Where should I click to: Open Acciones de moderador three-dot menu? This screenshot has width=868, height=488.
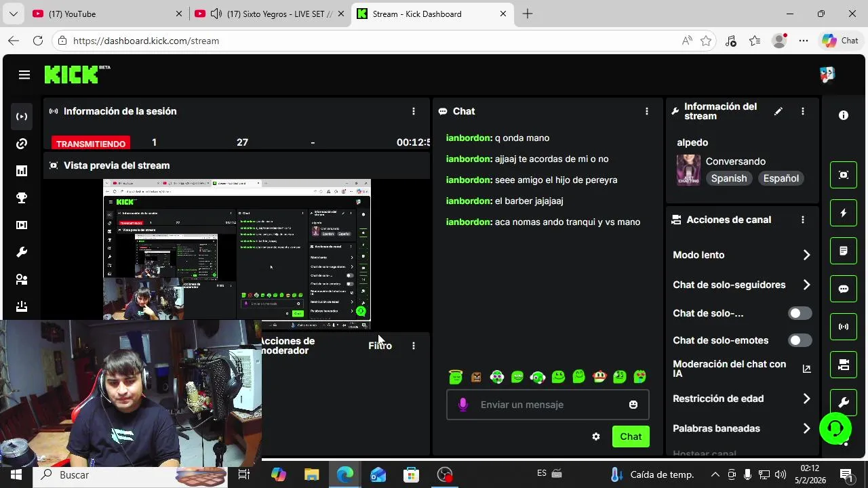click(414, 346)
